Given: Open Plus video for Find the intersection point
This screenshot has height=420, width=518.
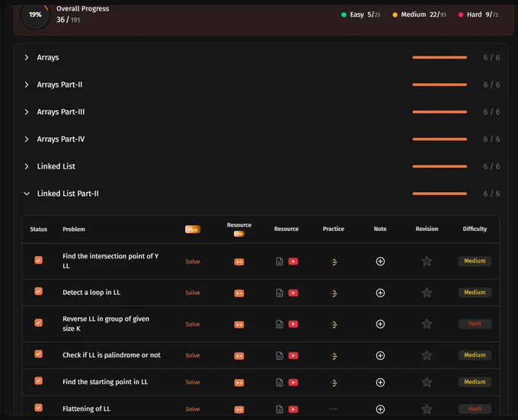Looking at the screenshot, I should pyautogui.click(x=239, y=261).
